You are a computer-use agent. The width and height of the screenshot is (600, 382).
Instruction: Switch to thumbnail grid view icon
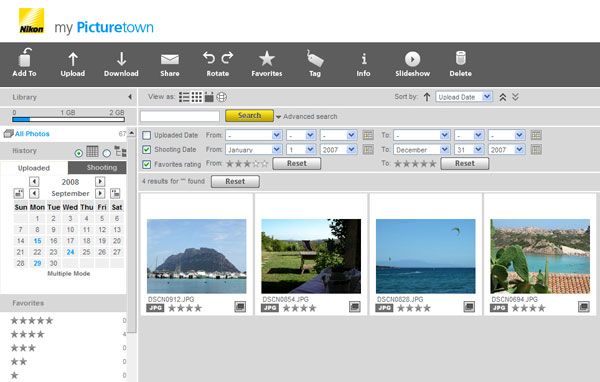coord(196,97)
